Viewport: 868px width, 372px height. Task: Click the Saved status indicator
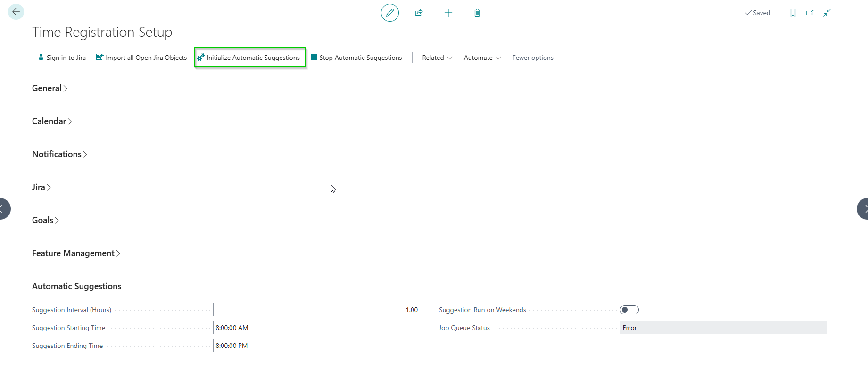[757, 13]
